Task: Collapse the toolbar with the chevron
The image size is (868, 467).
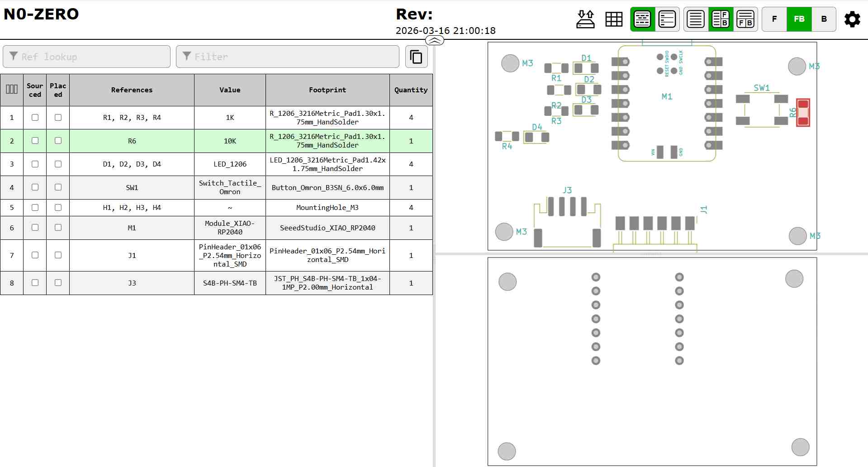Action: [x=434, y=40]
